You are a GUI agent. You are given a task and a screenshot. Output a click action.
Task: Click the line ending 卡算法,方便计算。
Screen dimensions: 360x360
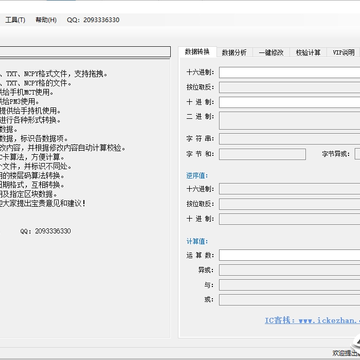tap(32, 157)
